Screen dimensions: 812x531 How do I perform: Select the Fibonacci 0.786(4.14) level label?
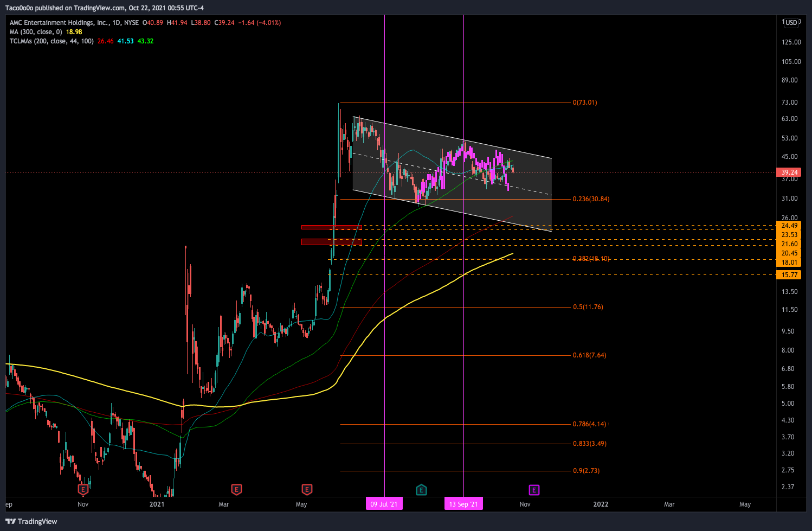click(x=590, y=424)
